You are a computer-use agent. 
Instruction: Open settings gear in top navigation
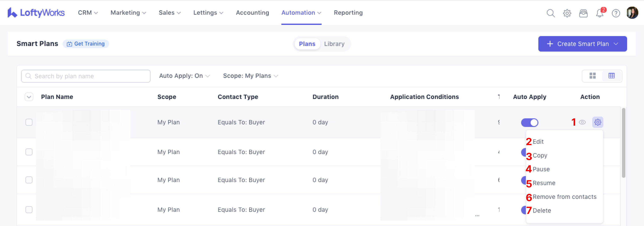click(x=567, y=13)
